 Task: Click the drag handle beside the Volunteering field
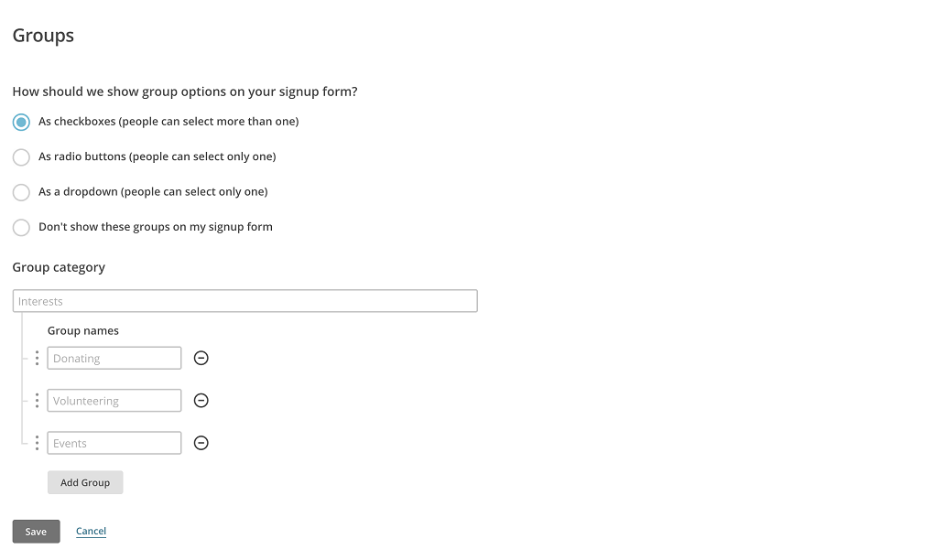(37, 400)
